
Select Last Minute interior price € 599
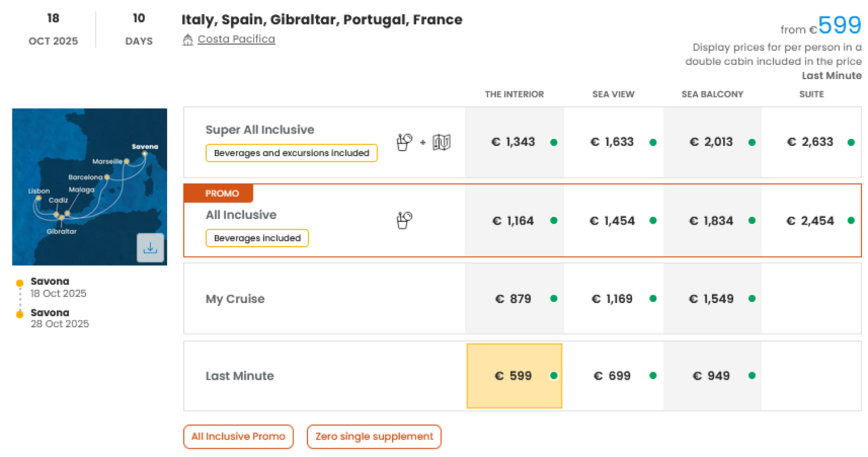click(514, 376)
